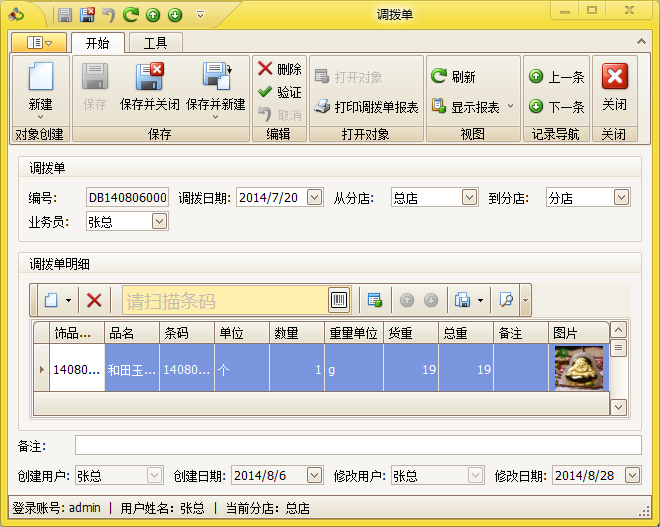
Task: Click the quick-access Save icon in title bar
Action: [x=65, y=15]
